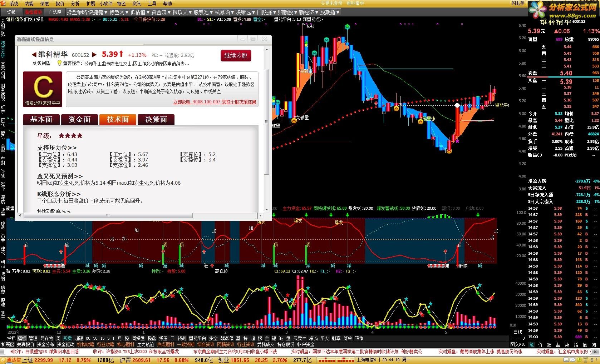Expand the 特色网 dropdown
Viewport: 600px width, 364px height.
[119, 12]
